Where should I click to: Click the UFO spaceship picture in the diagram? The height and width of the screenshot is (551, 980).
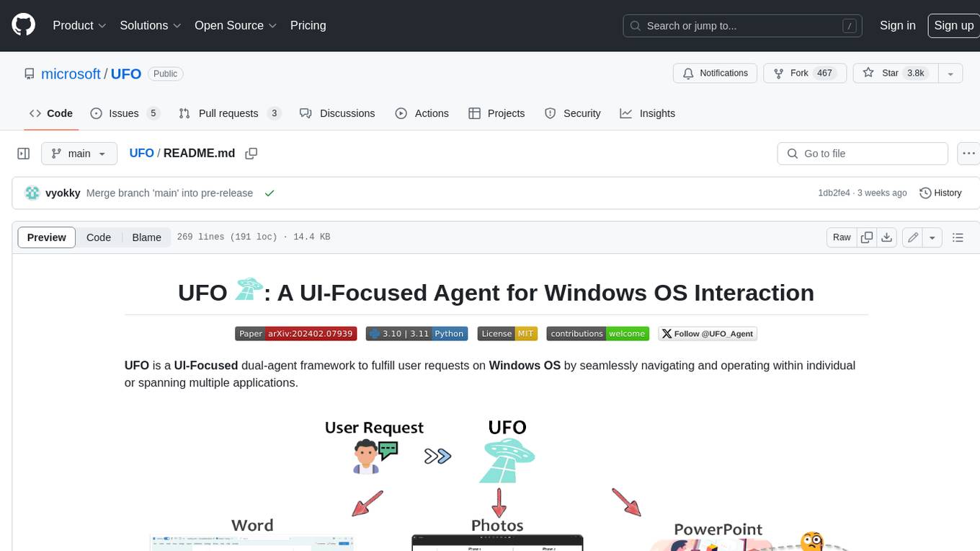coord(507,462)
